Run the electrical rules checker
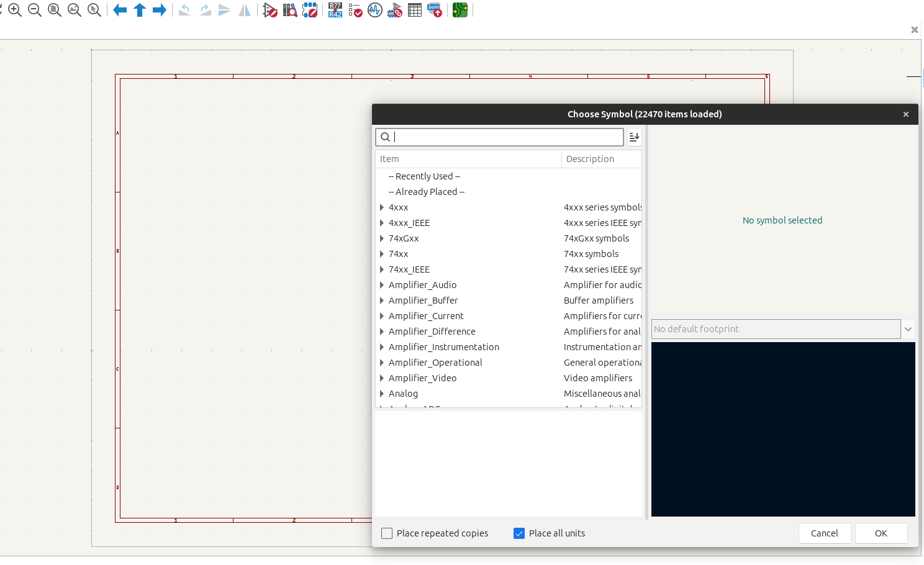The width and height of the screenshot is (924, 565). pos(355,11)
